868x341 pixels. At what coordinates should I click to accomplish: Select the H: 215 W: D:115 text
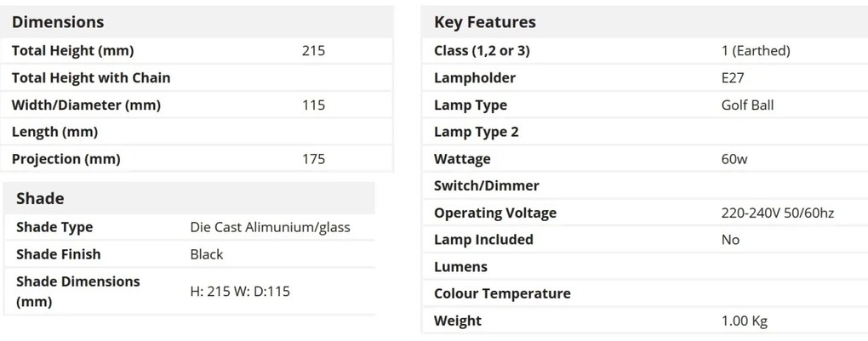point(240,291)
